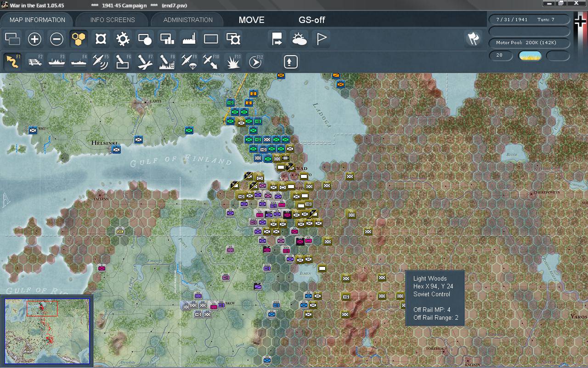Click the pennant flag icon
The width and height of the screenshot is (588, 368).
click(321, 39)
